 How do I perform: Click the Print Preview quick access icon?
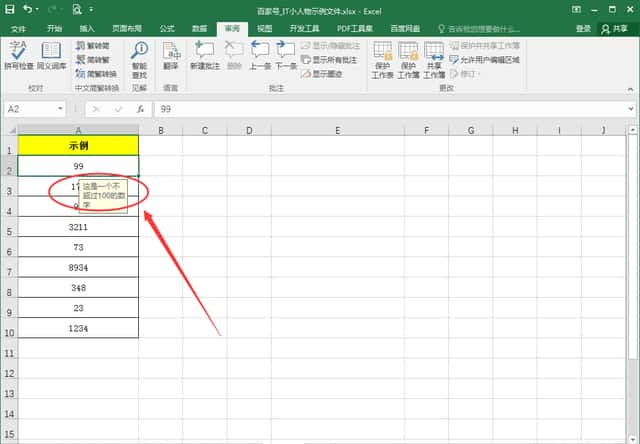pyautogui.click(x=77, y=9)
